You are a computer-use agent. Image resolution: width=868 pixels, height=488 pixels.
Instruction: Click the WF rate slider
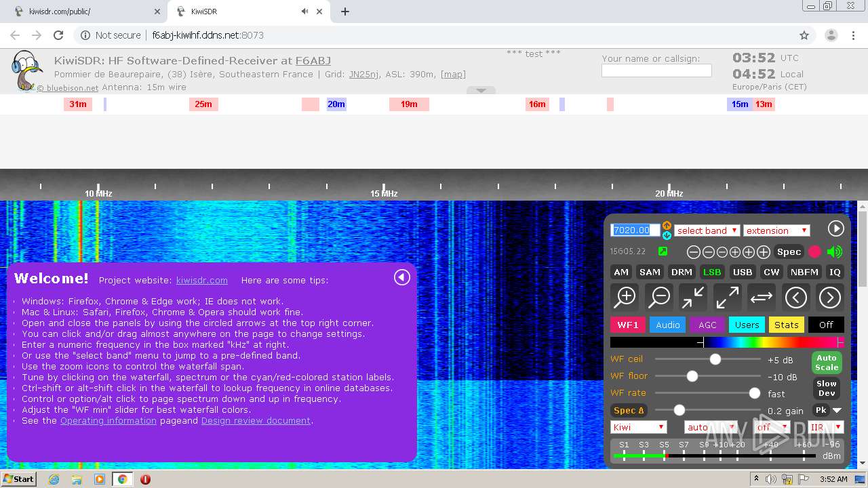[x=707, y=393]
